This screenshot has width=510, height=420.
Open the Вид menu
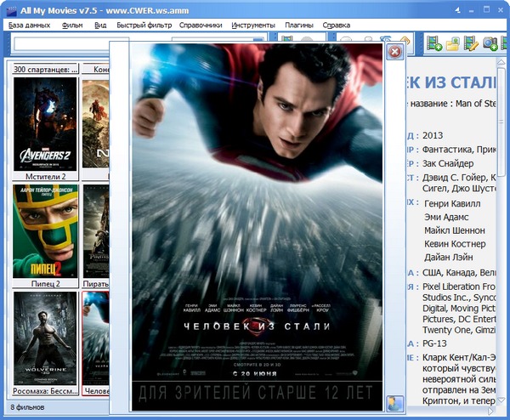click(x=100, y=26)
